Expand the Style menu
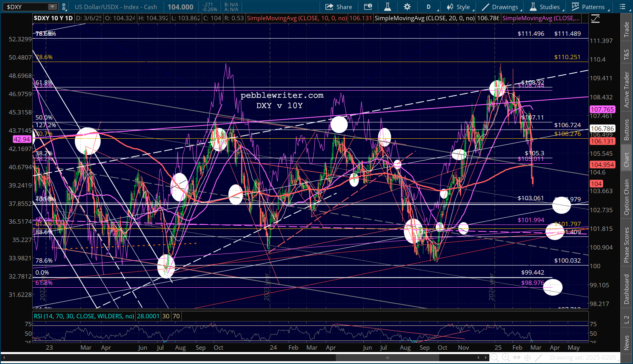633x364 pixels. 458,7
